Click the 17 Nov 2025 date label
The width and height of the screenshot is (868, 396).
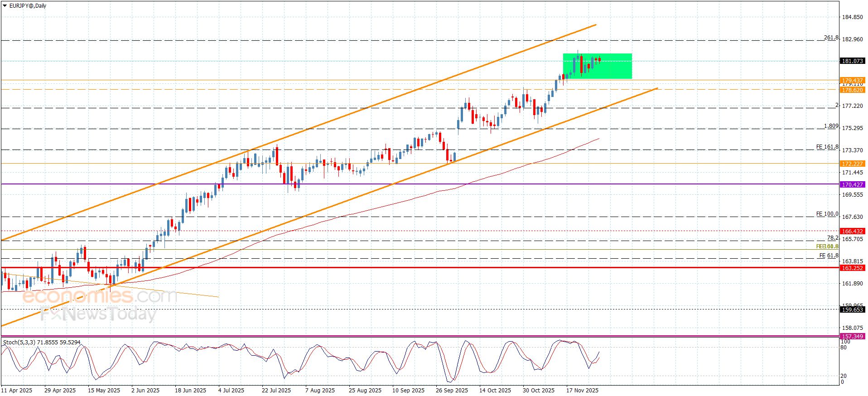click(x=582, y=390)
